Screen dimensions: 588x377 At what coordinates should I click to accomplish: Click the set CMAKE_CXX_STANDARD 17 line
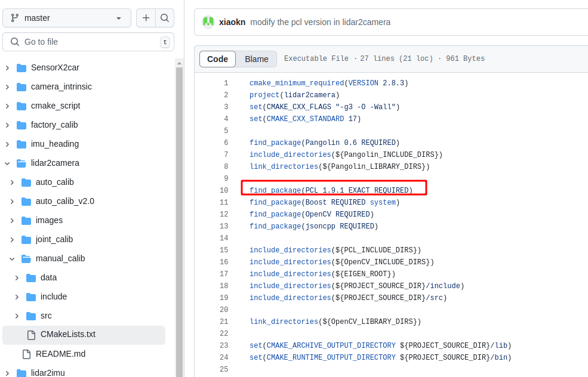(x=305, y=119)
